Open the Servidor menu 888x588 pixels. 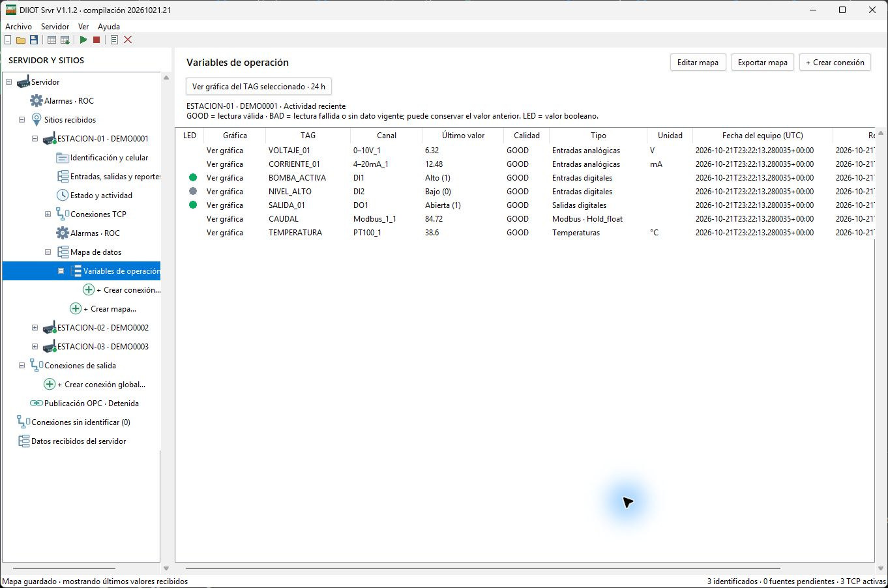coord(55,27)
